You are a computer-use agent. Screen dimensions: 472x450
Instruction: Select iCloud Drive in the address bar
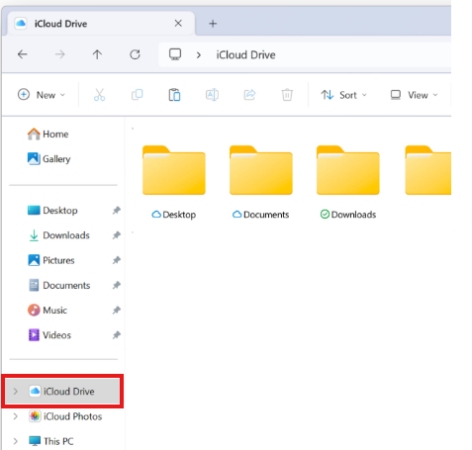tap(246, 55)
